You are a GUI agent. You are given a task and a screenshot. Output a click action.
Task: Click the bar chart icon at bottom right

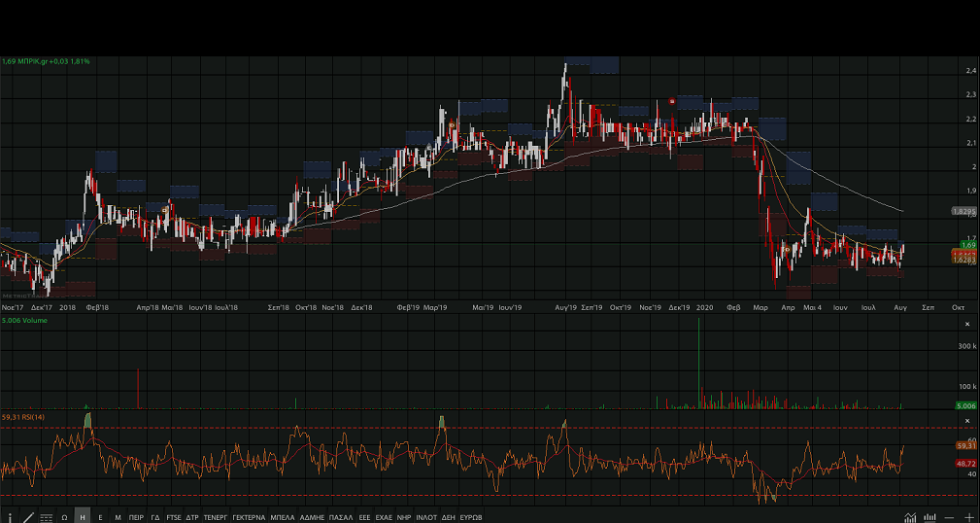click(929, 517)
